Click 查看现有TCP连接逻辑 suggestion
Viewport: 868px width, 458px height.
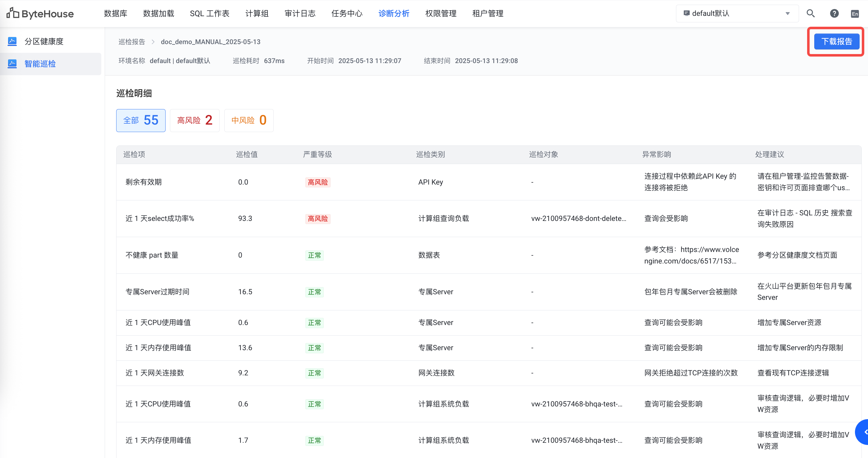pos(793,373)
